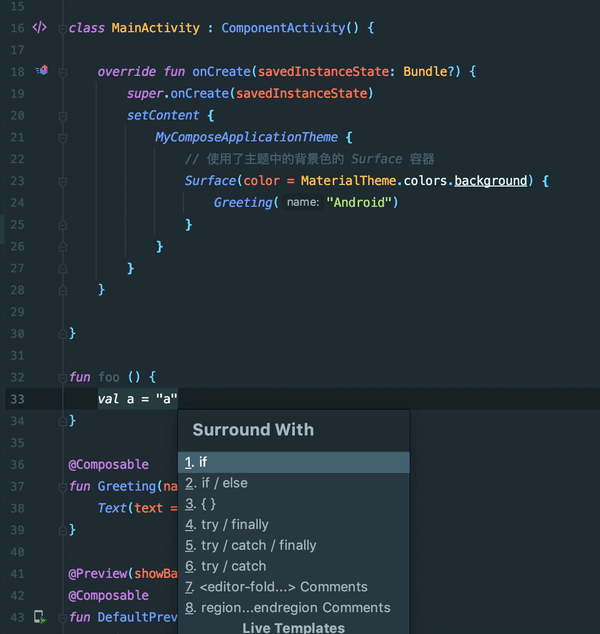Click the underlined 'background' property on line 23
This screenshot has height=634, width=600.
pyautogui.click(x=490, y=181)
